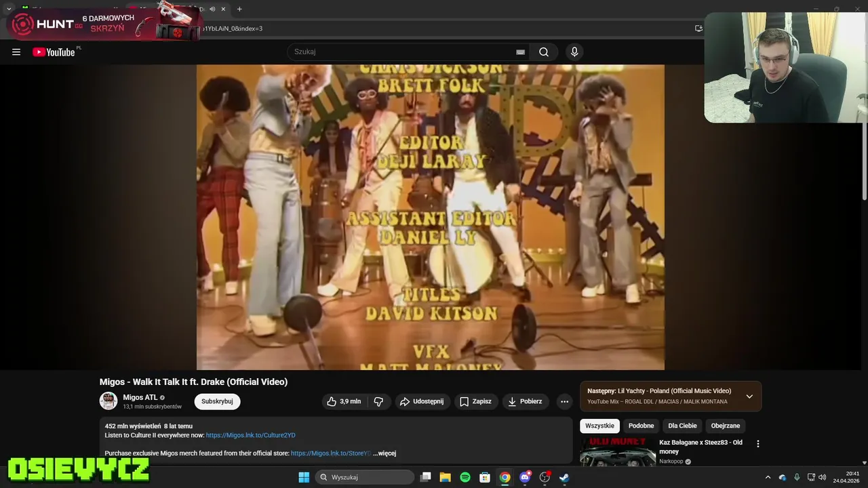
Task: Click the microphone tray icon
Action: coord(797,477)
